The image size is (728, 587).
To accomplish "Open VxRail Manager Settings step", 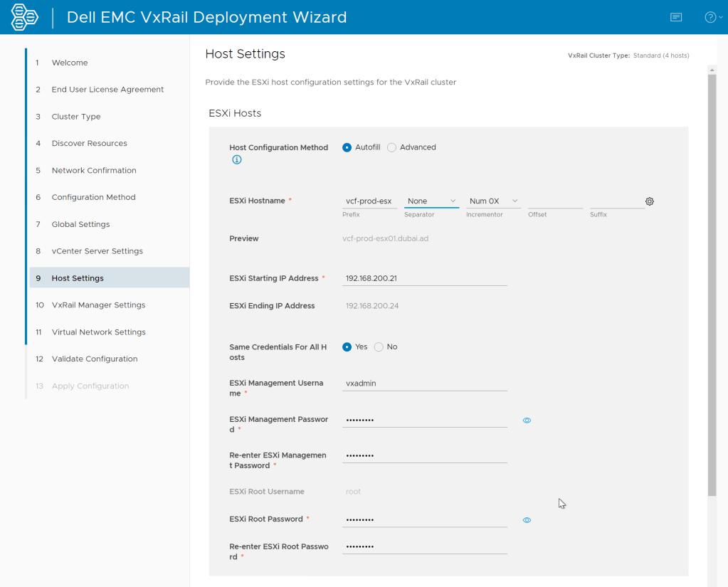I will tap(98, 305).
